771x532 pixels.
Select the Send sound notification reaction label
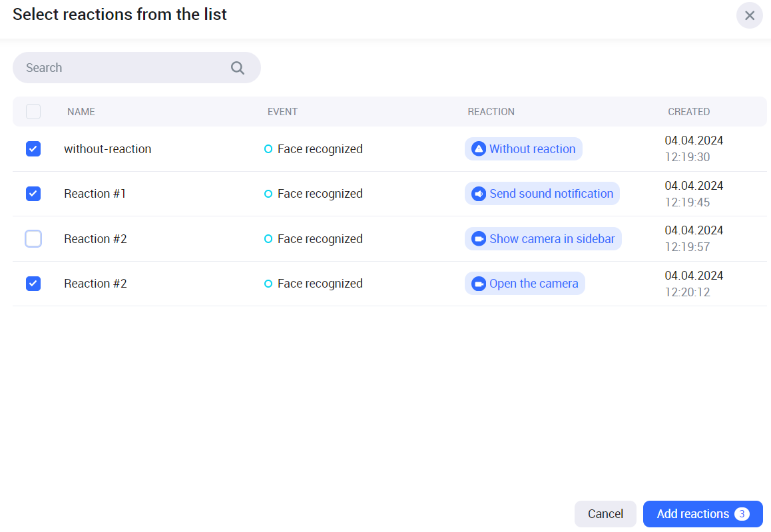point(551,194)
